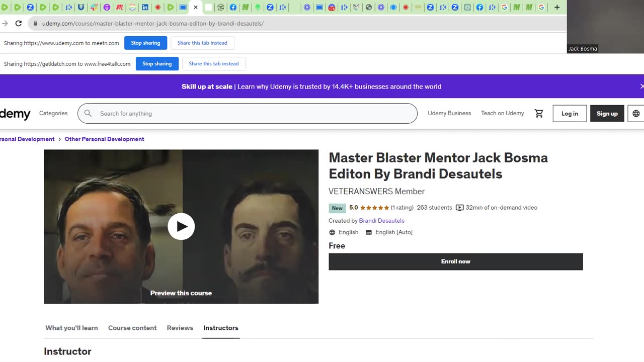The height and width of the screenshot is (362, 644).
Task: Jump to the Reviews section
Action: pos(180,328)
